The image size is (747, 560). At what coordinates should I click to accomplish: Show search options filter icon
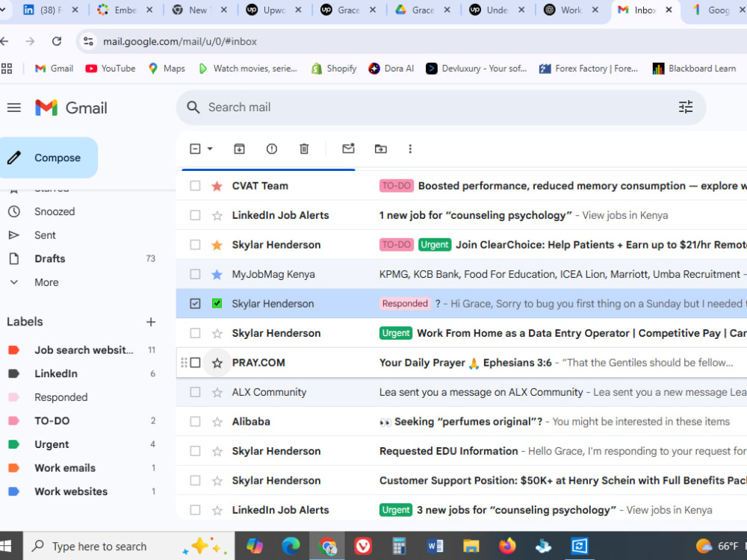point(686,107)
